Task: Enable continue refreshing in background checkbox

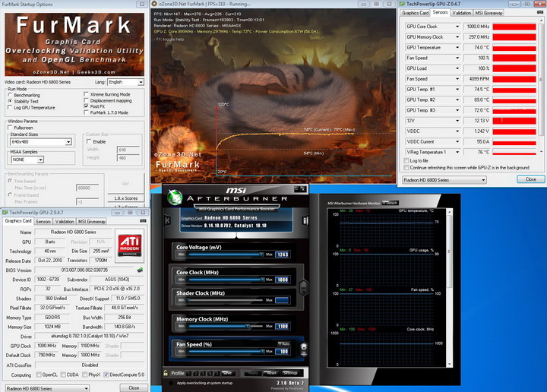Action: coord(406,167)
